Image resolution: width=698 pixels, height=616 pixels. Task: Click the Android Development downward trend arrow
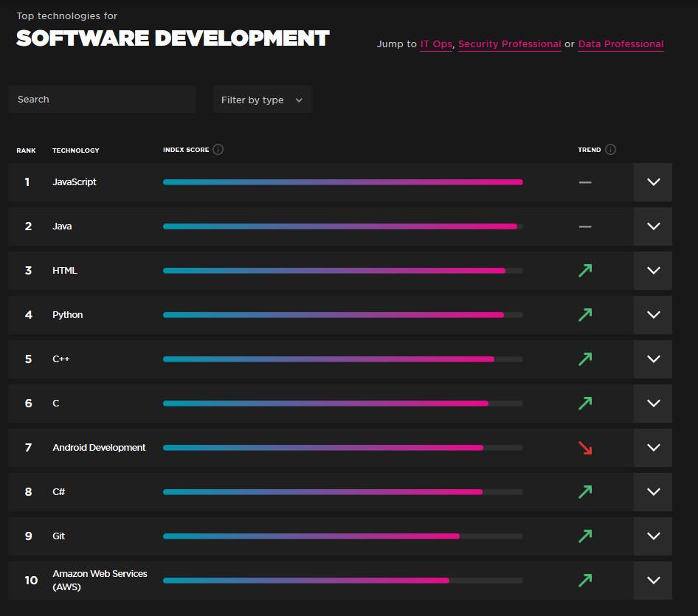[585, 448]
